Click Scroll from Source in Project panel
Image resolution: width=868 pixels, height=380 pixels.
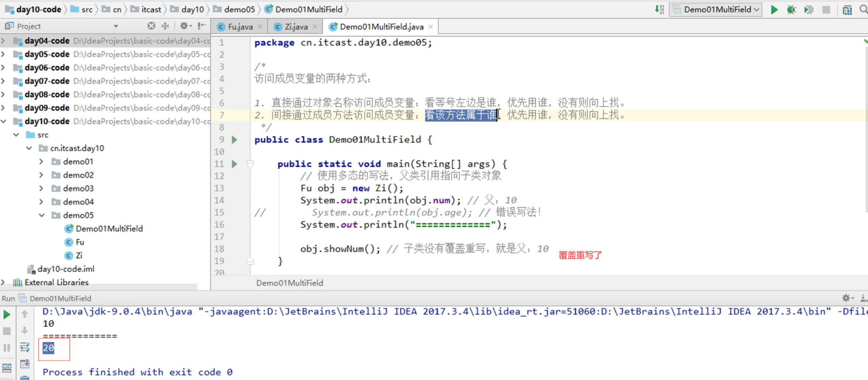(x=151, y=26)
